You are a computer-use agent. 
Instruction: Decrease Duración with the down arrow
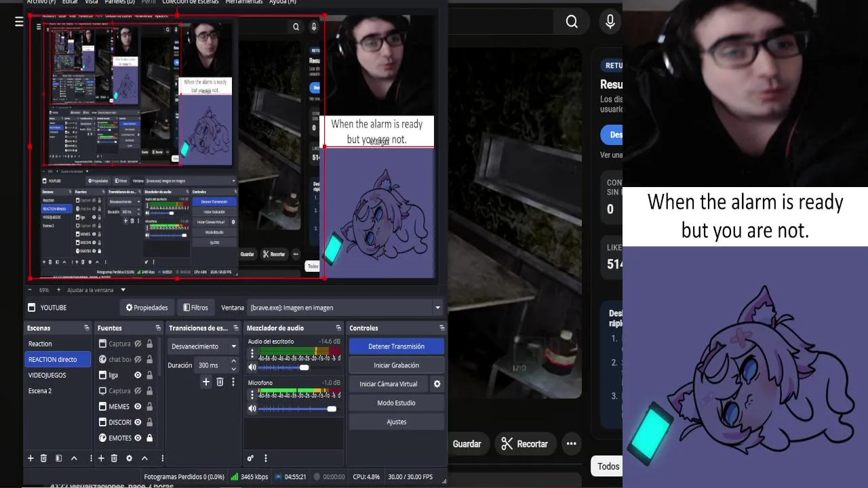click(233, 369)
